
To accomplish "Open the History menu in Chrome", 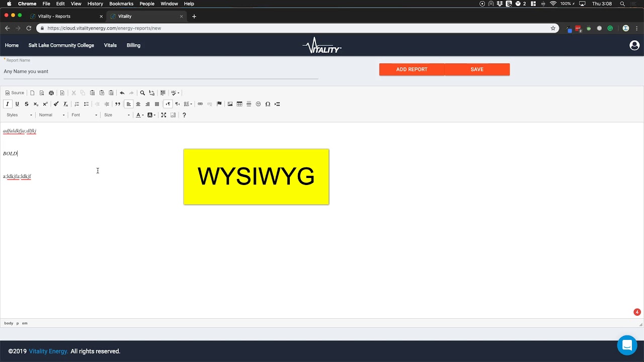I will click(95, 4).
